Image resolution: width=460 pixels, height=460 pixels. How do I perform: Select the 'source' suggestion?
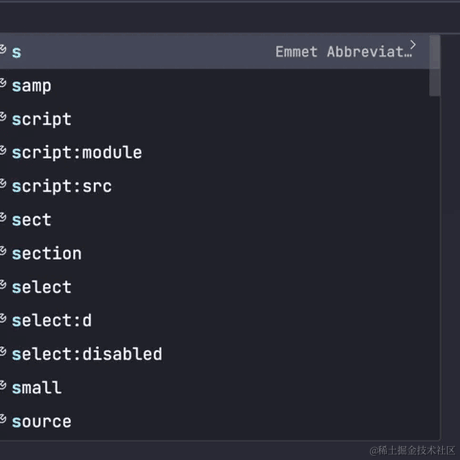[x=215, y=421]
